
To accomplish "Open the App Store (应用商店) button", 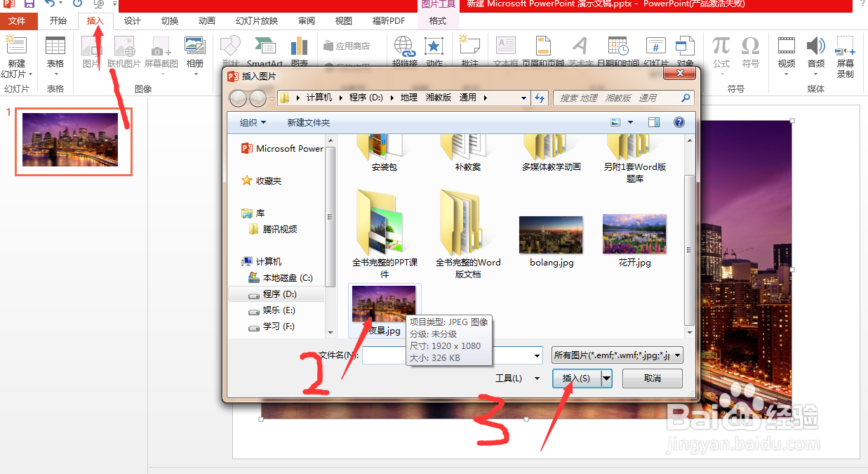I will click(347, 46).
